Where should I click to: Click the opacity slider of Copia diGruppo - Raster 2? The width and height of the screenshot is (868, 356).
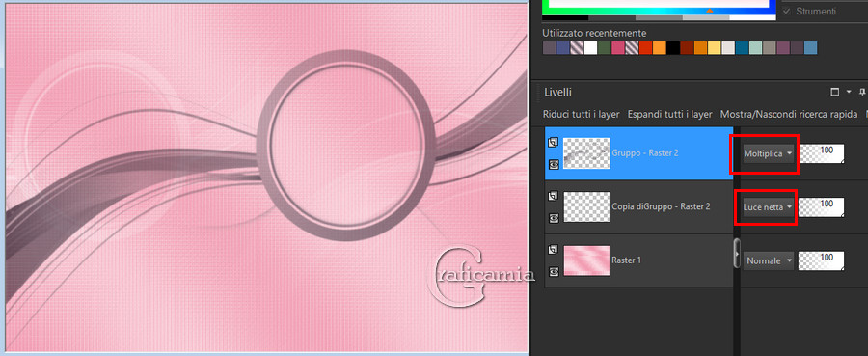point(822,207)
